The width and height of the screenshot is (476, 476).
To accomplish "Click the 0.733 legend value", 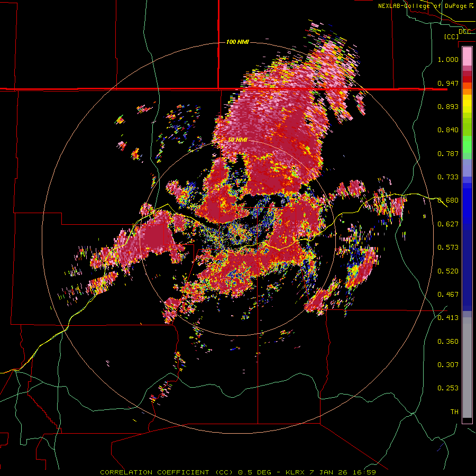I will click(448, 177).
